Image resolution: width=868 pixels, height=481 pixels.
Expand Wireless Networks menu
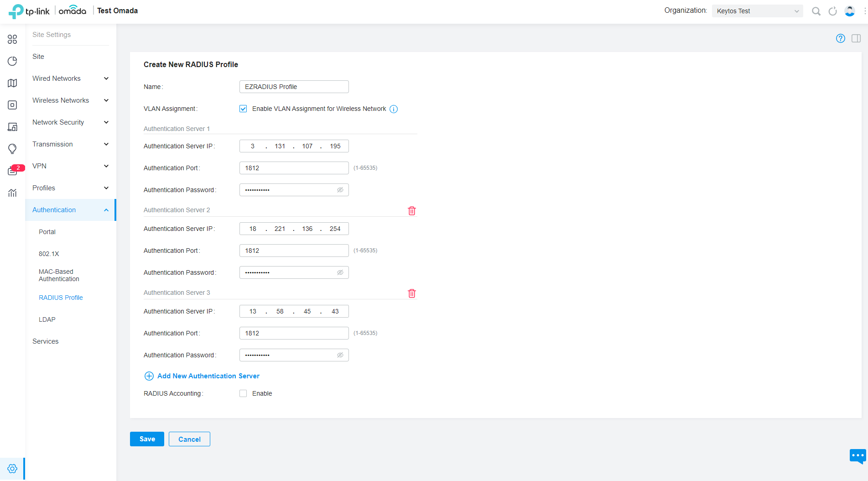coord(71,100)
